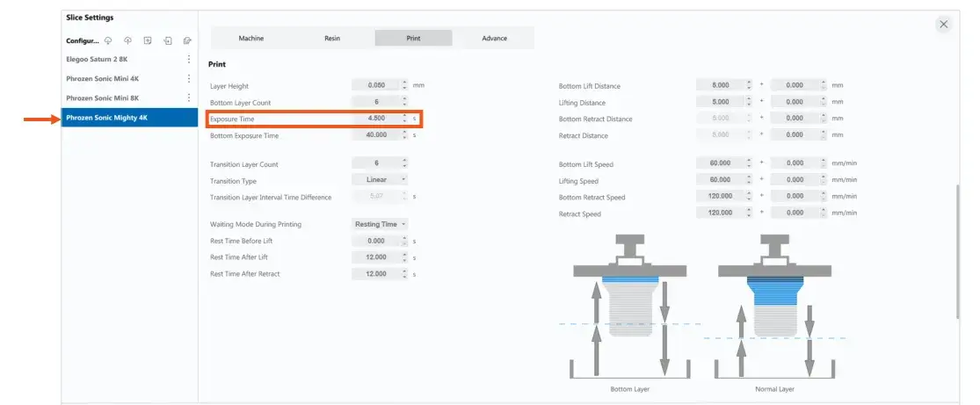
Task: Click the cloud download configuration icon
Action: pos(108,40)
